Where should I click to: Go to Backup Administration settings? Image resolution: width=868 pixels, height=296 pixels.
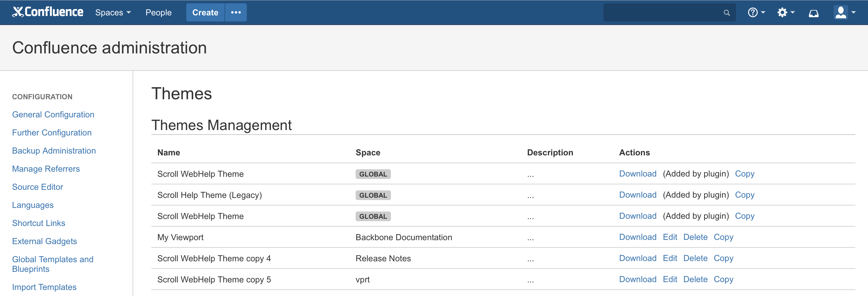54,151
